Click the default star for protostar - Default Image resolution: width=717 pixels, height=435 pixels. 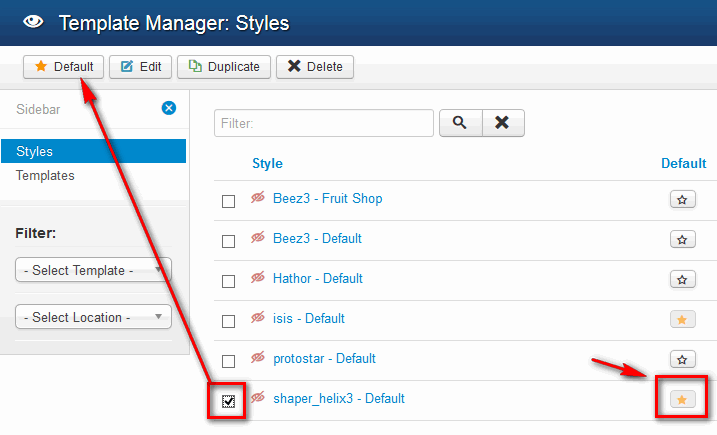point(682,359)
